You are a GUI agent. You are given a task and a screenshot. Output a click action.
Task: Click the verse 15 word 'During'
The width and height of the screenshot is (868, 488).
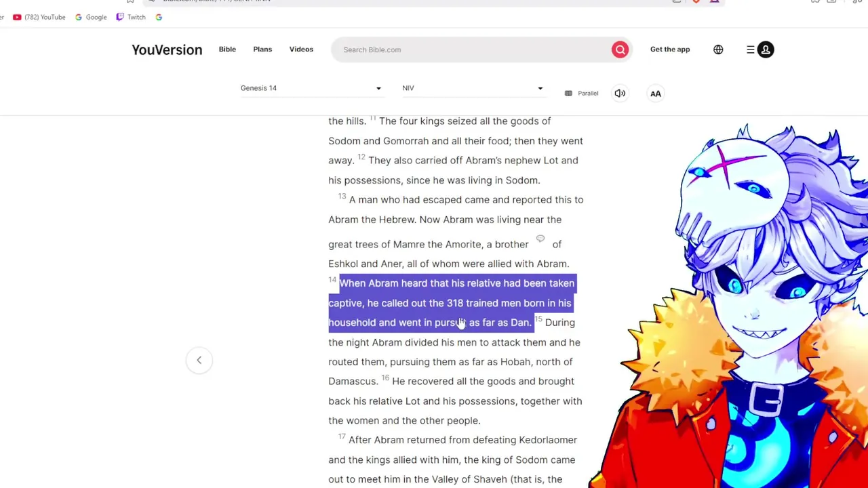(x=559, y=323)
